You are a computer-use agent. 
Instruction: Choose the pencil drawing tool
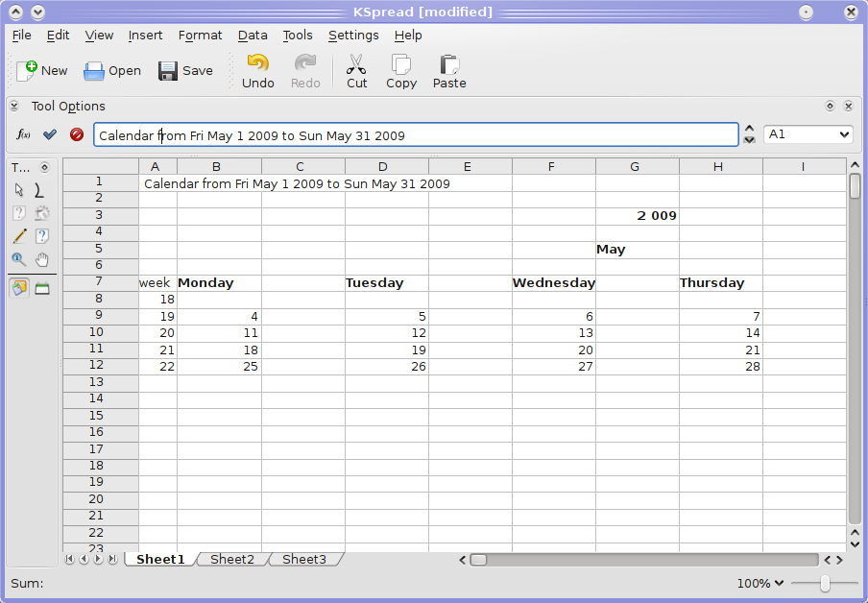coord(19,236)
